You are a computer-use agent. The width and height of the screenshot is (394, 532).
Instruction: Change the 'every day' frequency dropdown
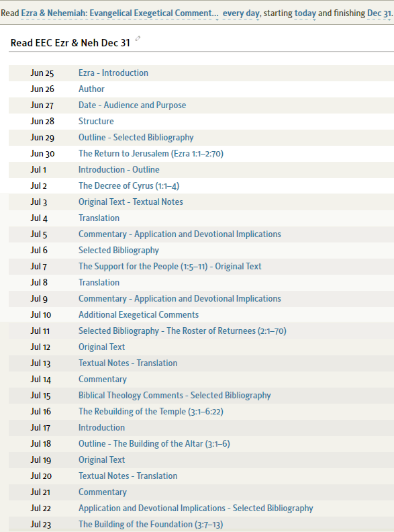(242, 13)
